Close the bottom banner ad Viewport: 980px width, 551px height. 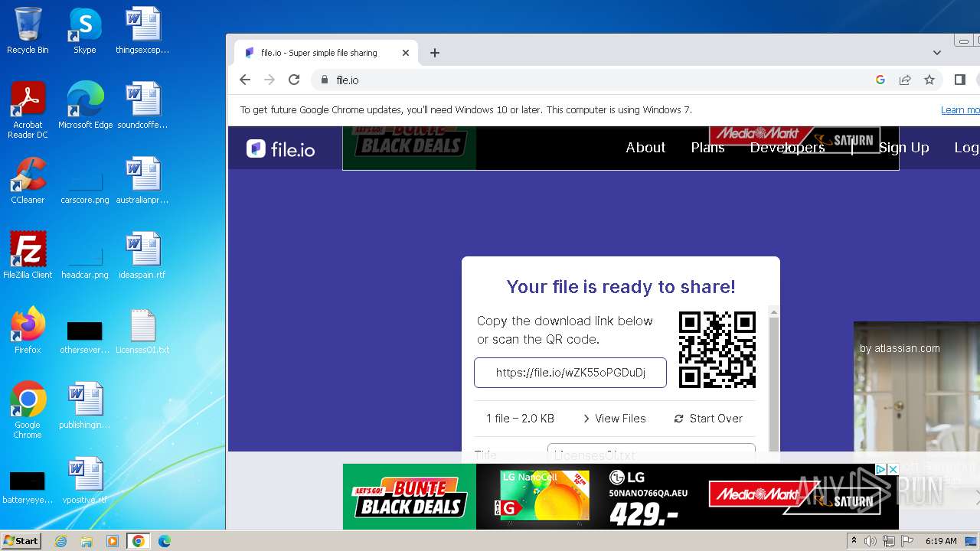(892, 469)
